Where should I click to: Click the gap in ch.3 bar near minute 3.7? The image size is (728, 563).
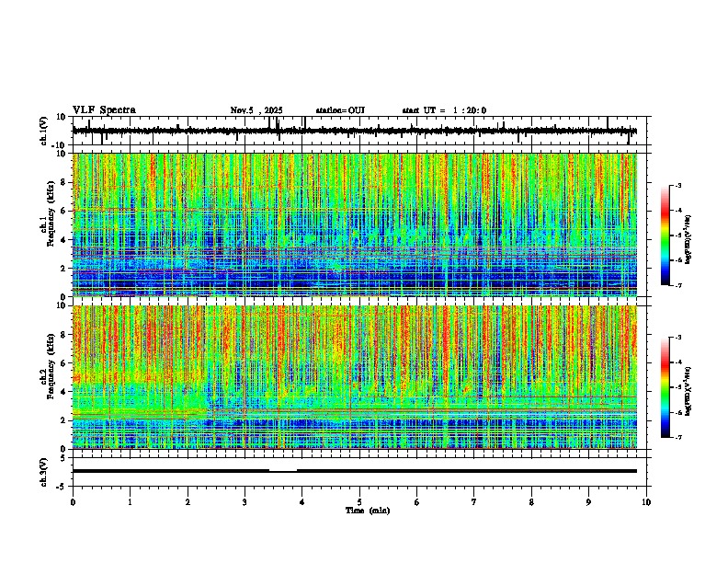(283, 471)
